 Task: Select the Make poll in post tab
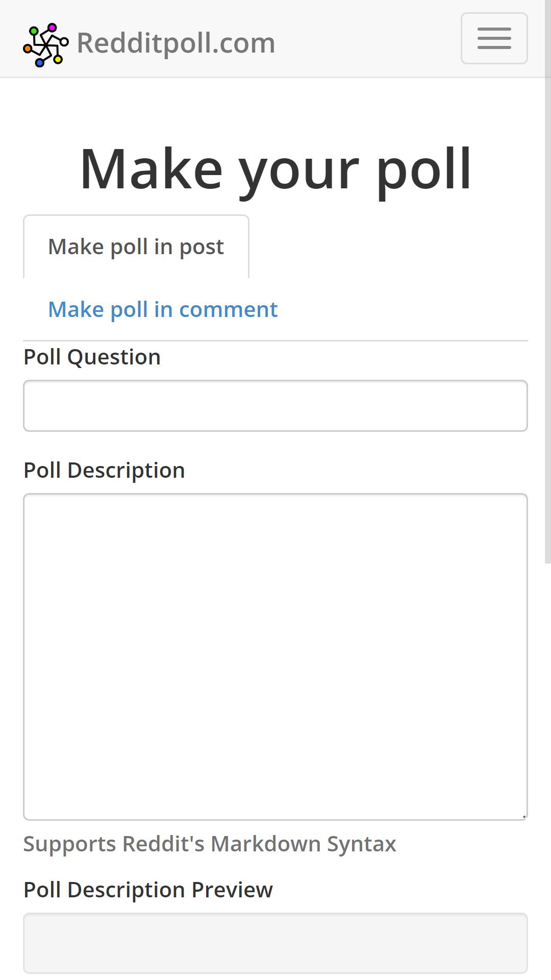[x=136, y=247]
